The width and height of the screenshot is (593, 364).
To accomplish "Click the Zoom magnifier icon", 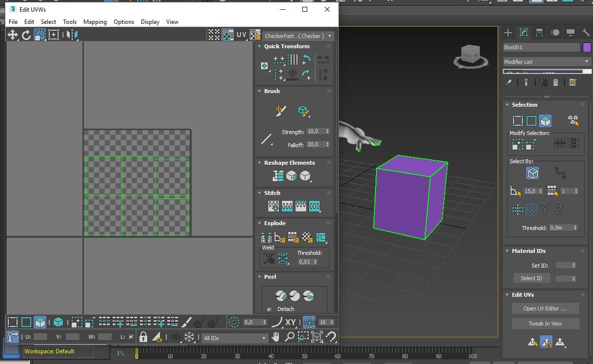I will (290, 337).
